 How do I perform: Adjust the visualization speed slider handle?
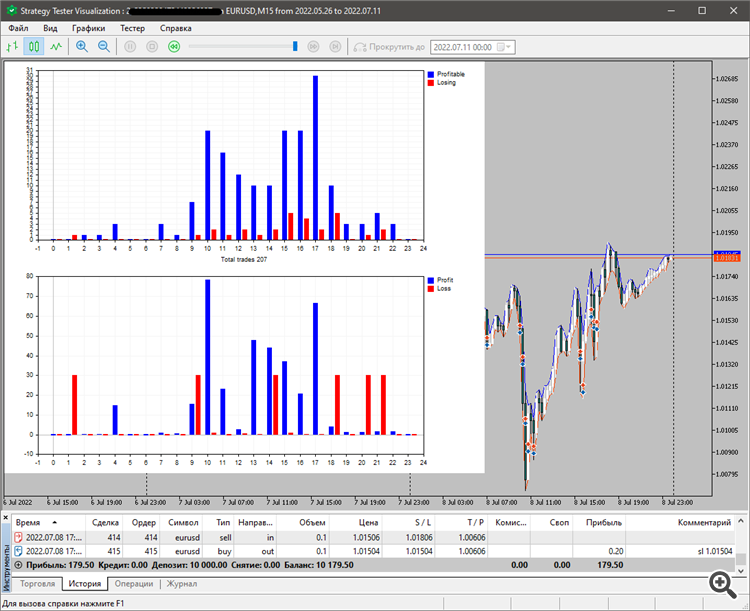(295, 46)
